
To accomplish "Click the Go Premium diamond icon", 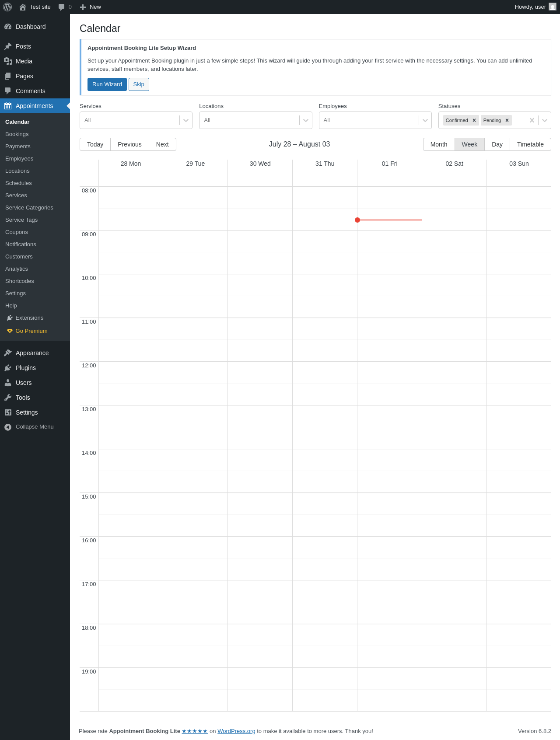I will 10,331.
